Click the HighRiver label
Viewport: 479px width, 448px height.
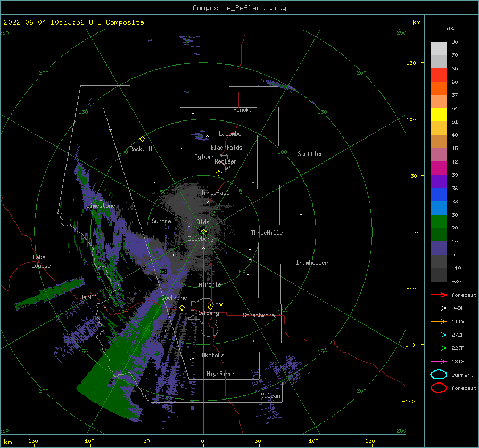221,374
